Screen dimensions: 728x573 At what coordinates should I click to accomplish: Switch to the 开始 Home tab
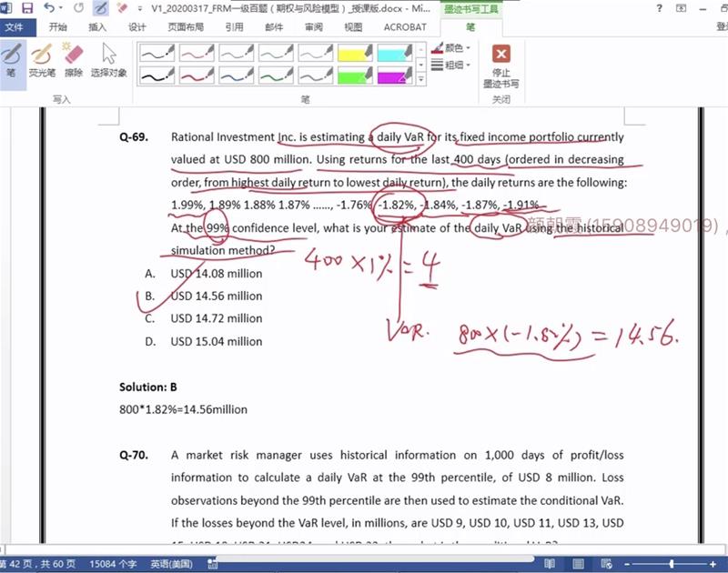[57, 27]
